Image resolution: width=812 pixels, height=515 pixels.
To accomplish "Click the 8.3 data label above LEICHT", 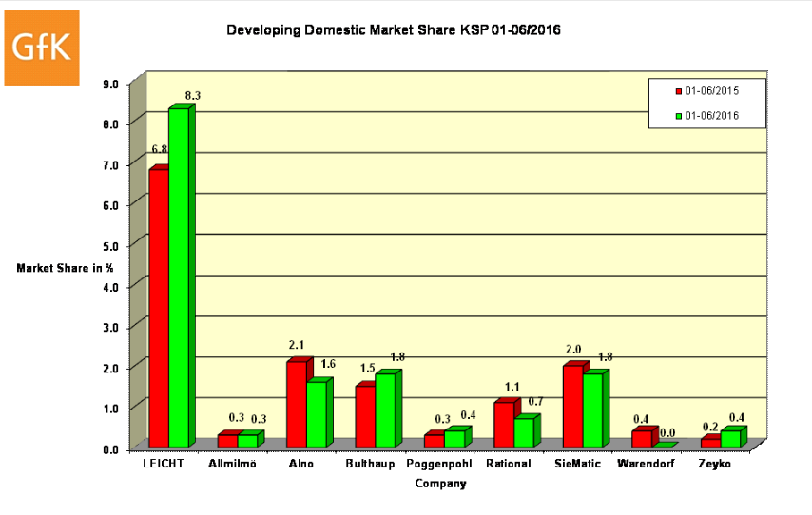I will pos(193,96).
